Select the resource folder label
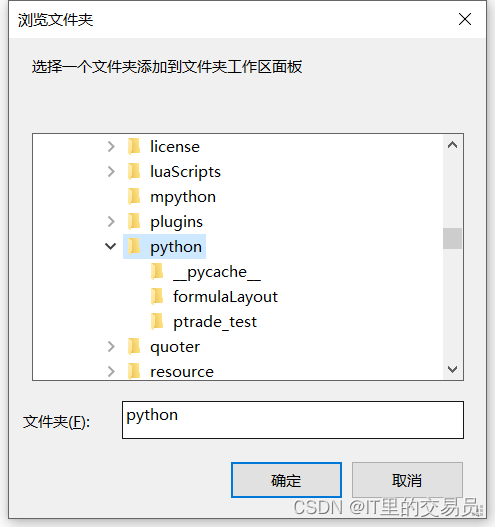 coord(182,372)
